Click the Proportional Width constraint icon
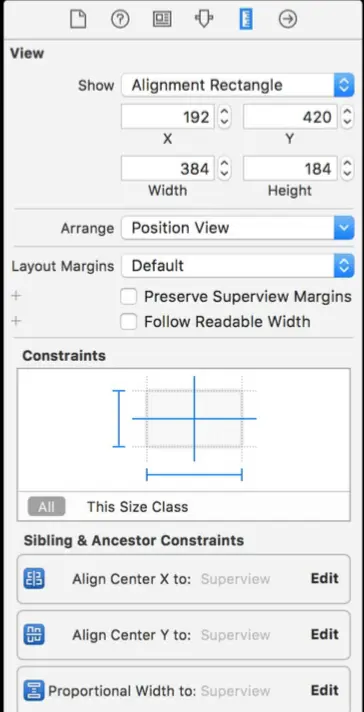Screen dimensions: 364x712 [34, 691]
